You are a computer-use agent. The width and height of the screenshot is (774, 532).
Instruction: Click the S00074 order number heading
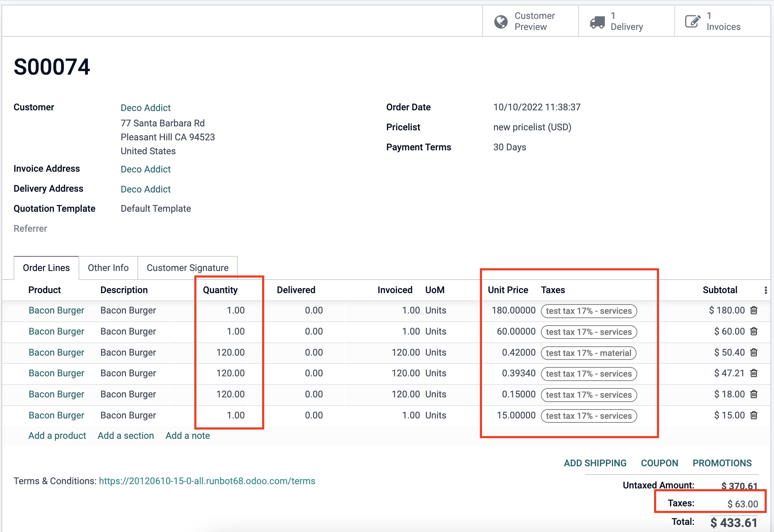click(x=52, y=67)
